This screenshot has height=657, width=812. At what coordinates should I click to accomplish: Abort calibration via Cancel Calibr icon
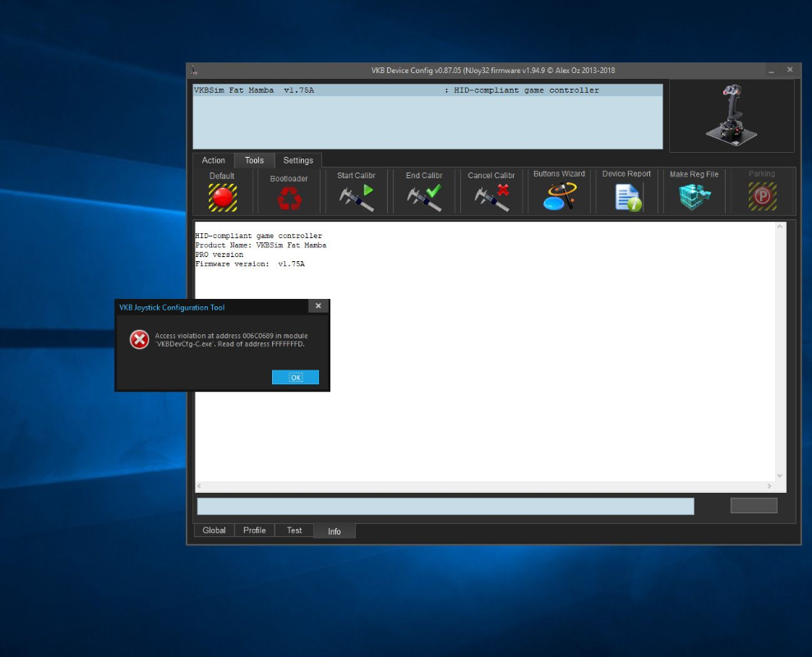click(x=491, y=198)
